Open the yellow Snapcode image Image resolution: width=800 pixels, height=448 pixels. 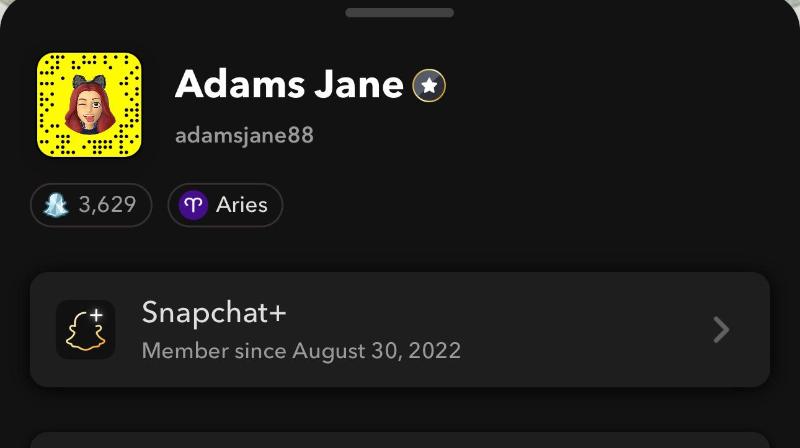click(89, 105)
